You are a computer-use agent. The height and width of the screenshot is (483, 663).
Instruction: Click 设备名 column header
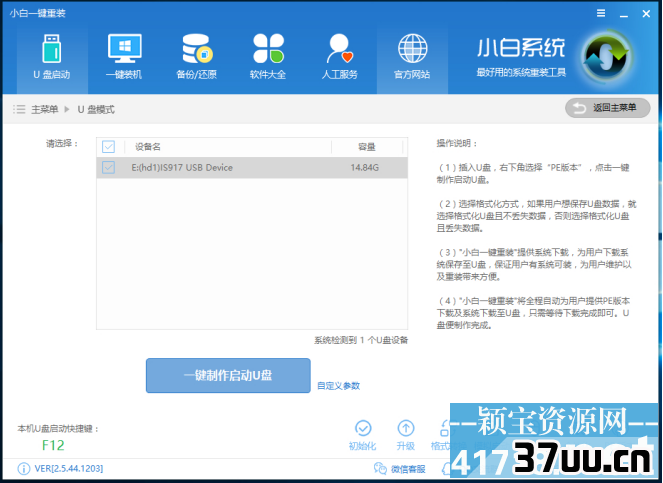click(148, 147)
